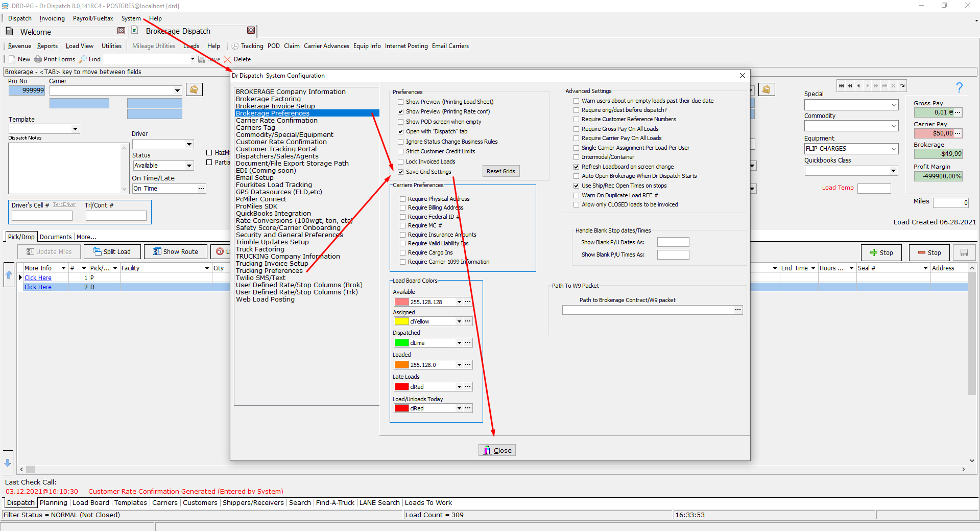This screenshot has width=980, height=531.
Task: Open the Status dropdown showing Available
Action: click(189, 166)
